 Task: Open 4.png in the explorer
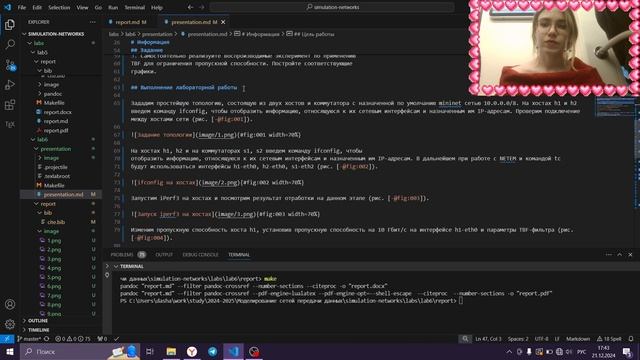(54, 268)
